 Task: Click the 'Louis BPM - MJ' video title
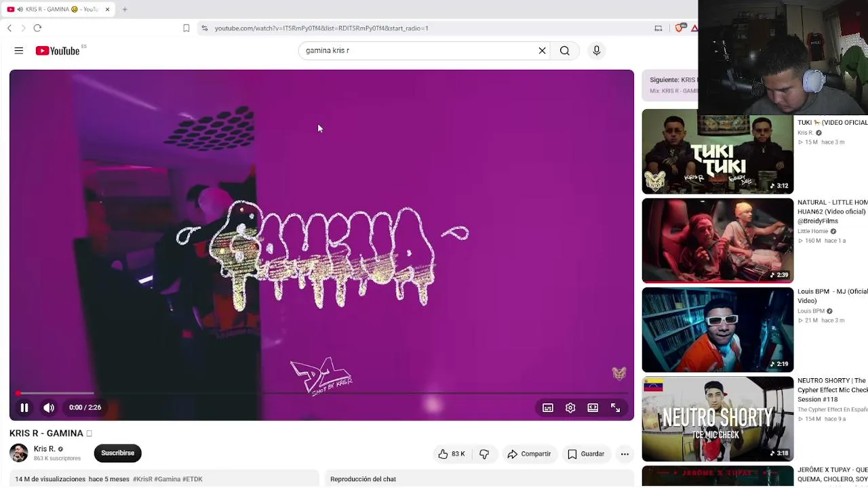tap(833, 296)
